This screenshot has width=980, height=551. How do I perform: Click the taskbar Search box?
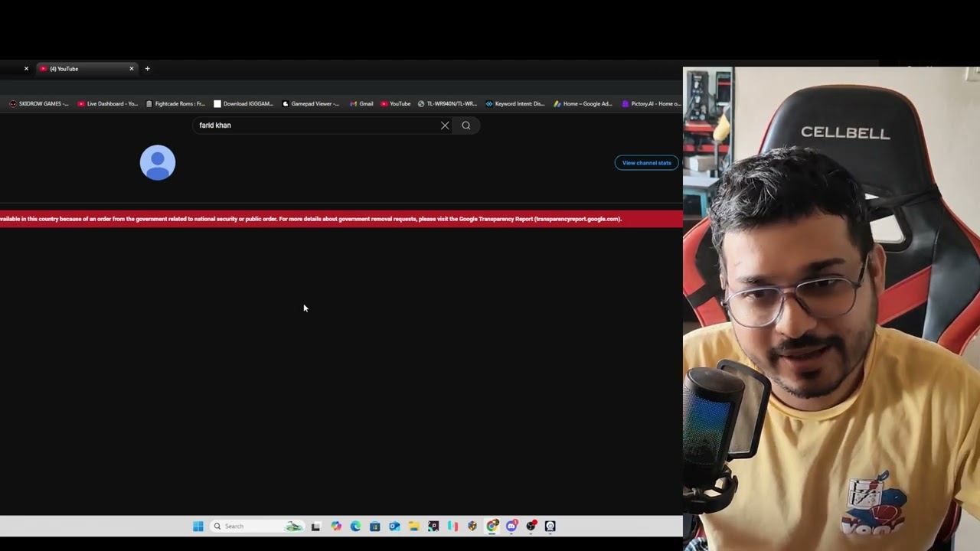click(x=257, y=526)
